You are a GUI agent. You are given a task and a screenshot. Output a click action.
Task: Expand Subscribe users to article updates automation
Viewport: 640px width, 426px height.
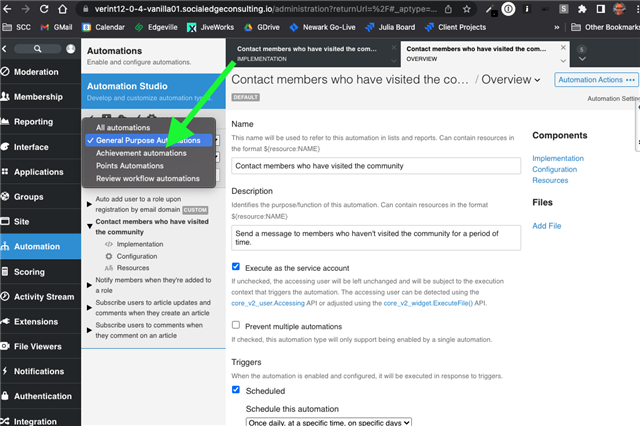tap(89, 307)
